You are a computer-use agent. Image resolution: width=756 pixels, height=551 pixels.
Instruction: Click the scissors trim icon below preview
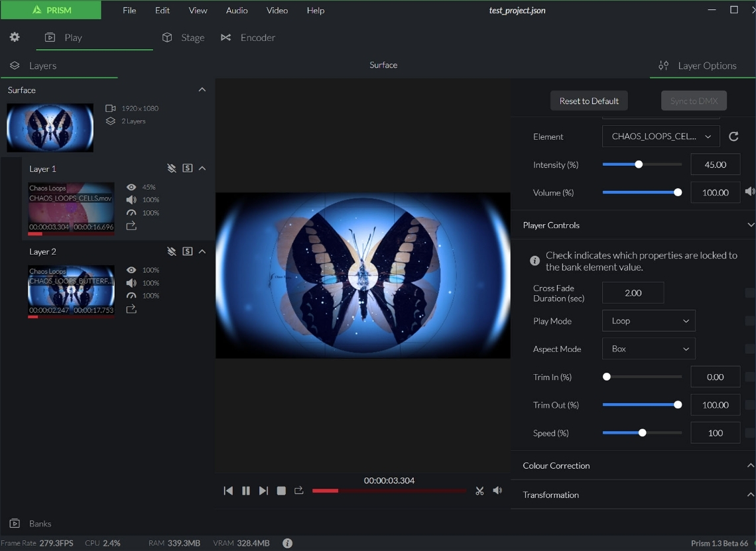(479, 491)
